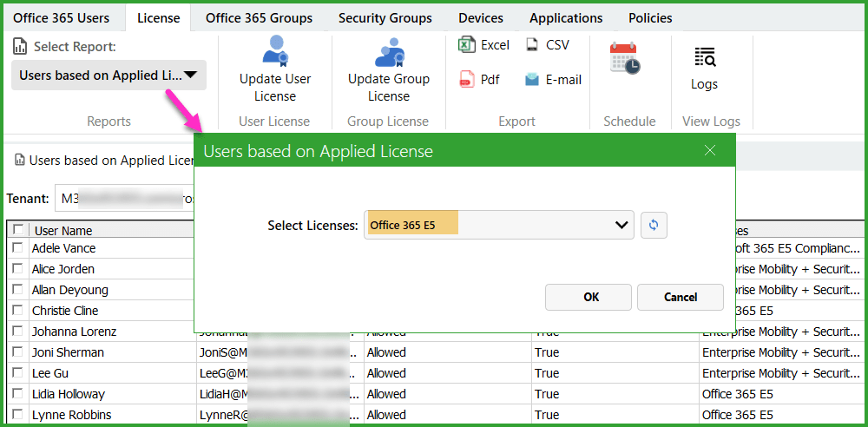The image size is (868, 427).
Task: Confirm the license selection with OK
Action: click(x=589, y=297)
